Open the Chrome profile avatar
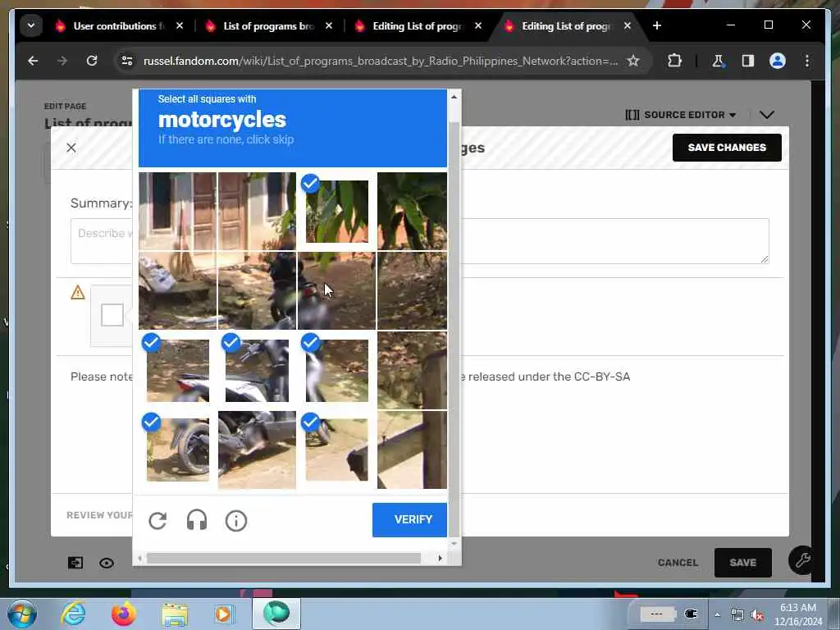This screenshot has height=630, width=840. [x=778, y=61]
